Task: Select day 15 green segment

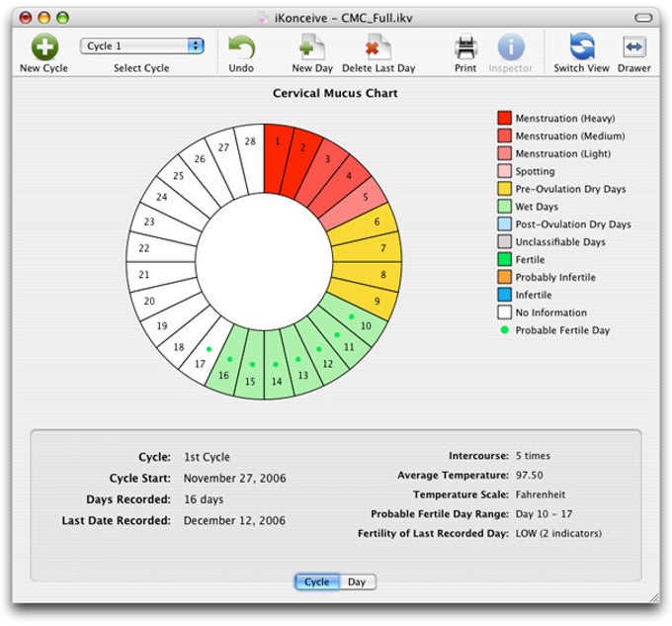Action: [252, 364]
